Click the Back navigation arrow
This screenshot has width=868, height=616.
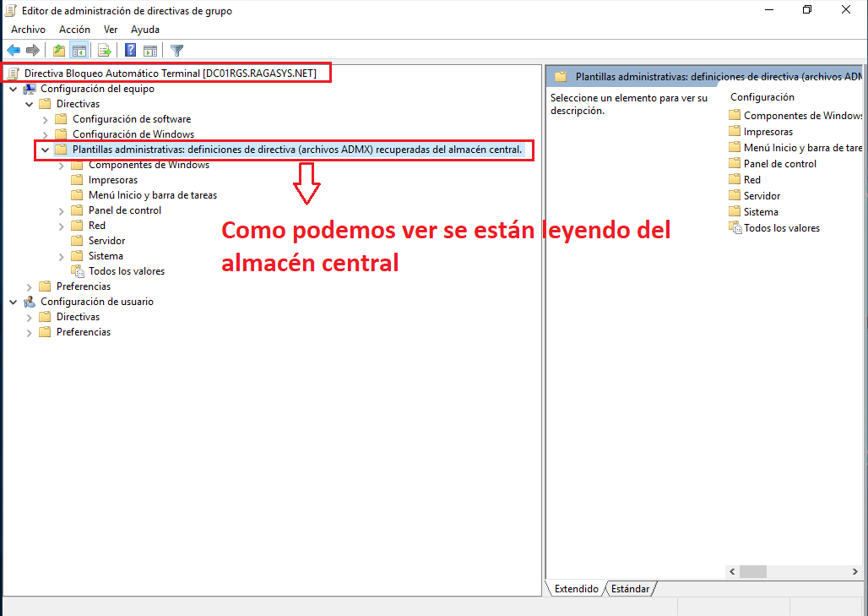13,50
